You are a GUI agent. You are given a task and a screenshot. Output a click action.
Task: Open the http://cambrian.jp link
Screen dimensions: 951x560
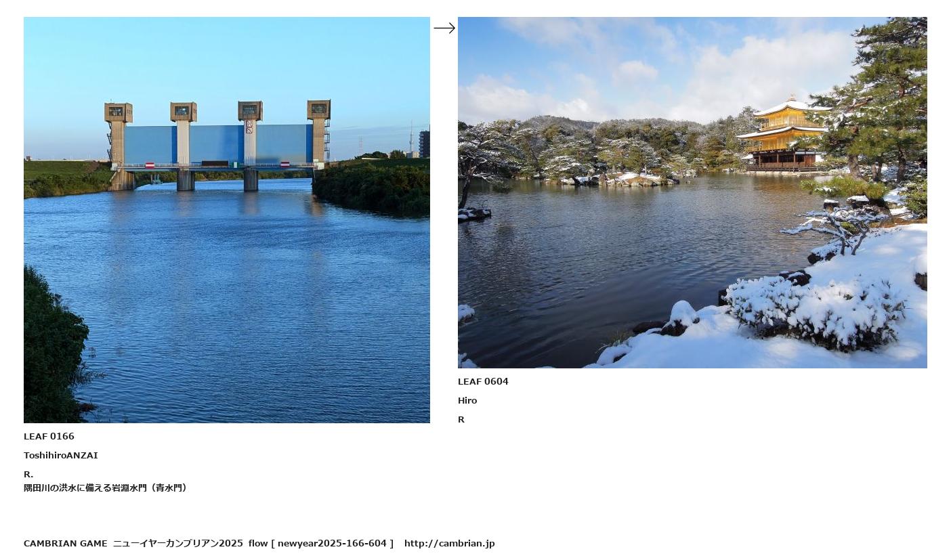click(x=450, y=543)
